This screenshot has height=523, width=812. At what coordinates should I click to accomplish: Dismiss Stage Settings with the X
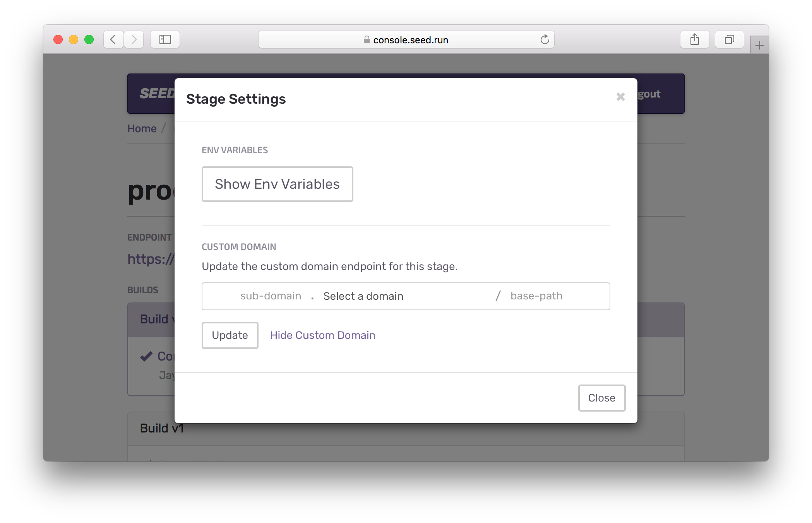tap(620, 97)
